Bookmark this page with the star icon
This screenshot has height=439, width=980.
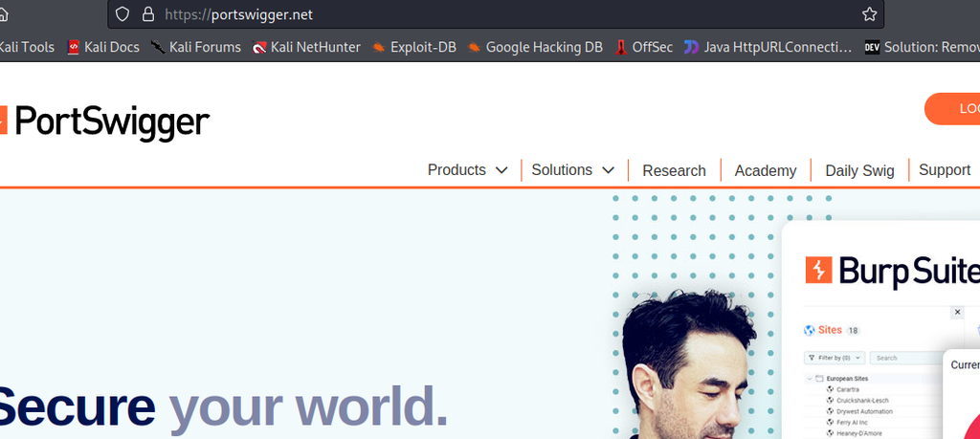pos(869,14)
